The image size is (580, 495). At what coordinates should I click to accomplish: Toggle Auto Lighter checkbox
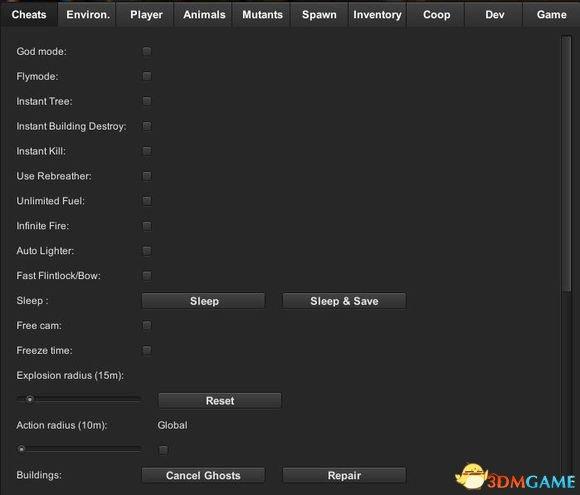(x=147, y=251)
